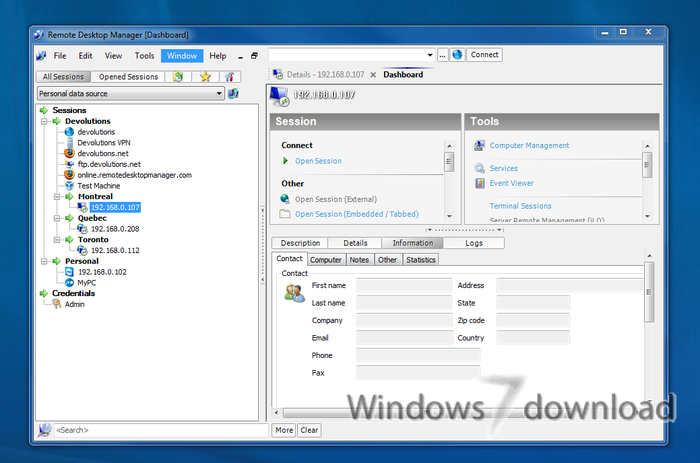The height and width of the screenshot is (463, 700).
Task: Select the 192.168.0.107 tree entry
Action: pos(115,207)
